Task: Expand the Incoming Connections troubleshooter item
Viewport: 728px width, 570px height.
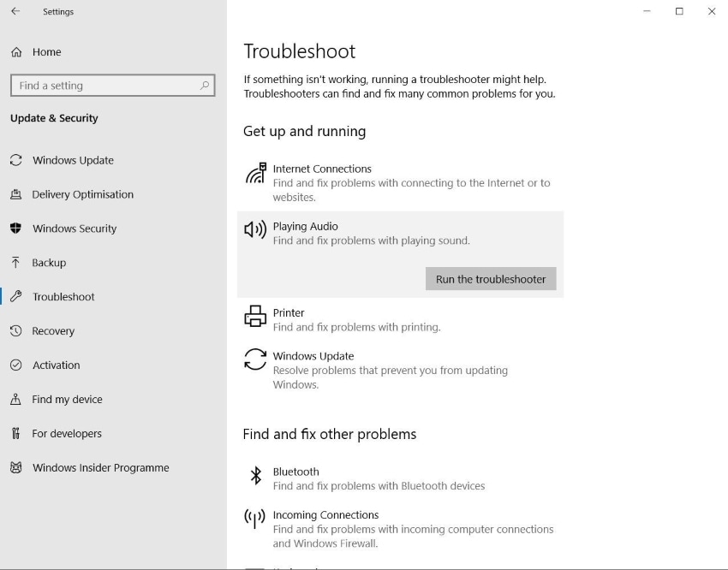Action: click(x=325, y=515)
